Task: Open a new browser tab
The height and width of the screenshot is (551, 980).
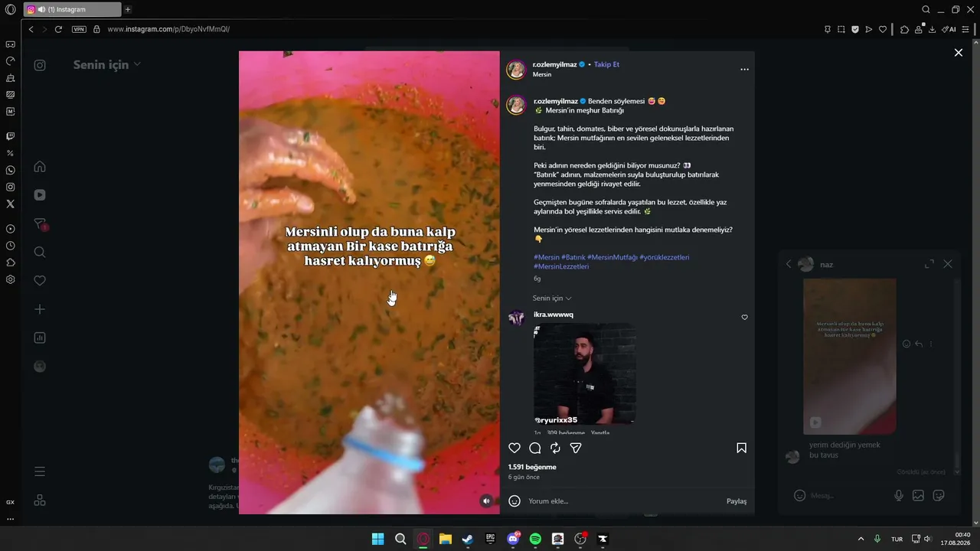Action: tap(128, 10)
